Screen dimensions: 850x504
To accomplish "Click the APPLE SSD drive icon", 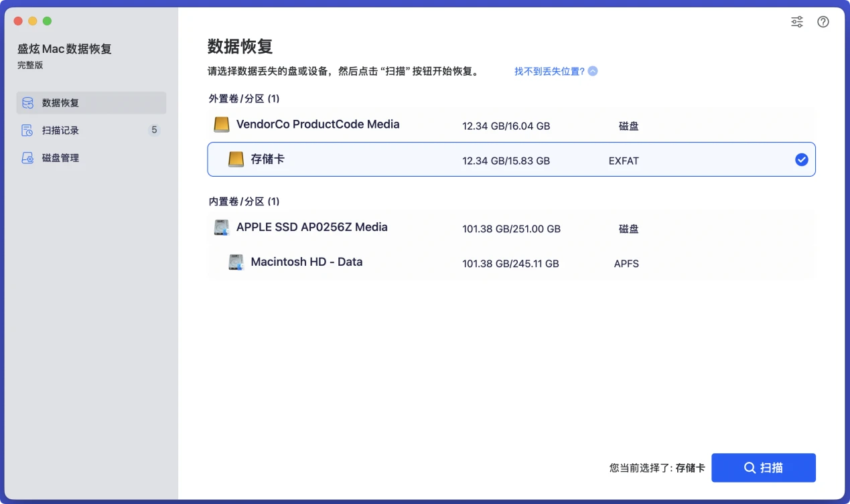I will 221,227.
